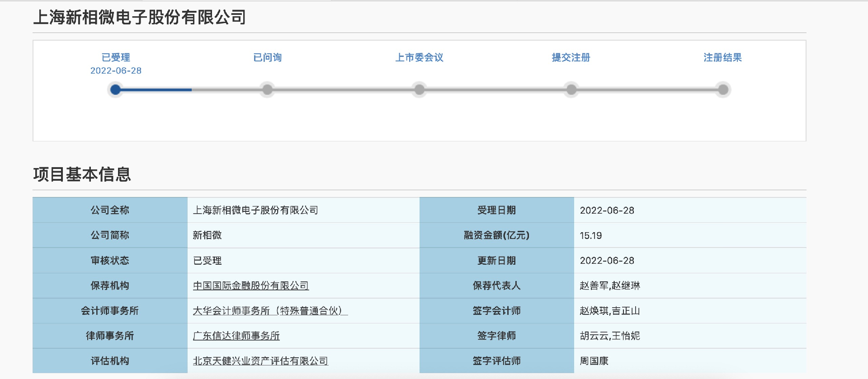Click the page title 上海新相微电子股份有限公司

140,17
